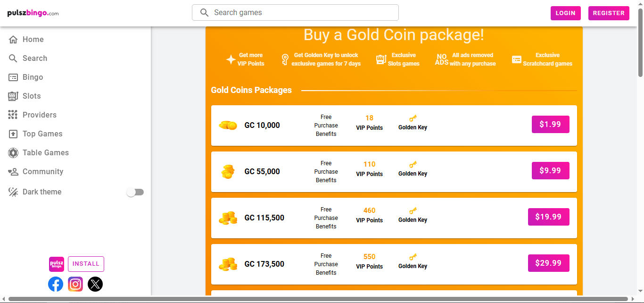
Task: Open the Facebook page icon
Action: [56, 284]
